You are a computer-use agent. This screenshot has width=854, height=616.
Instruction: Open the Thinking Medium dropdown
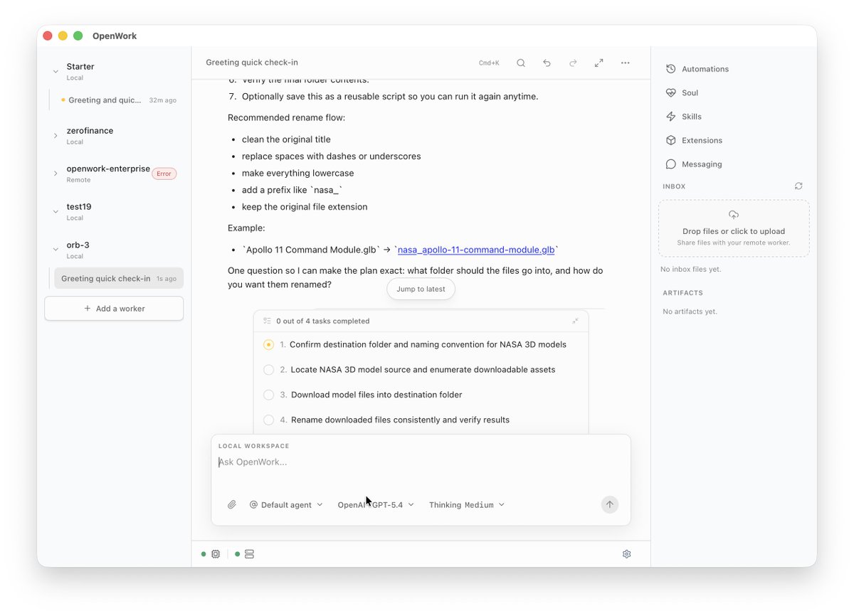pos(467,505)
